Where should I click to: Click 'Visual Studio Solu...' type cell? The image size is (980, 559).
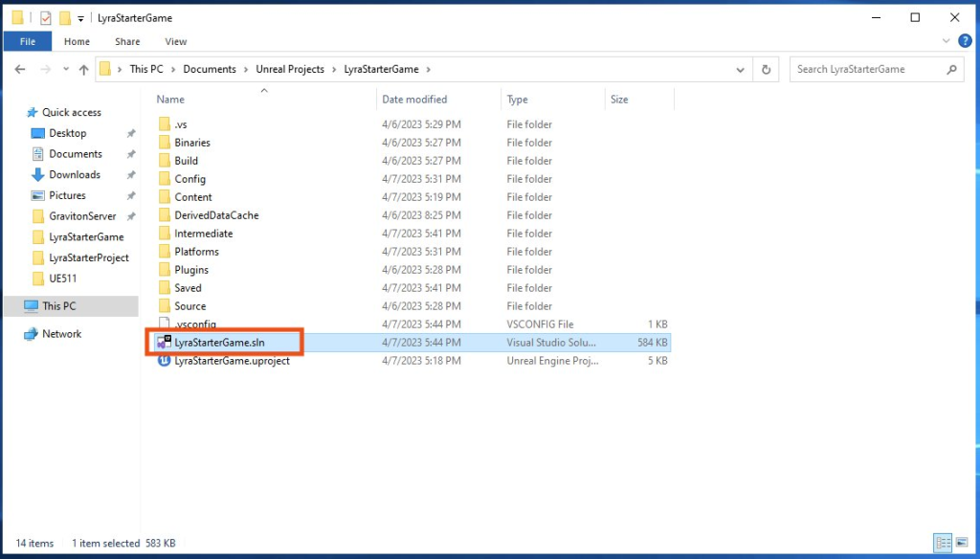click(551, 342)
